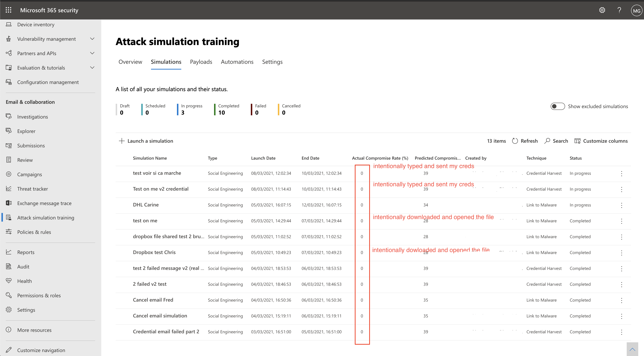
Task: Click the Partners and APIs icon
Action: coord(9,53)
